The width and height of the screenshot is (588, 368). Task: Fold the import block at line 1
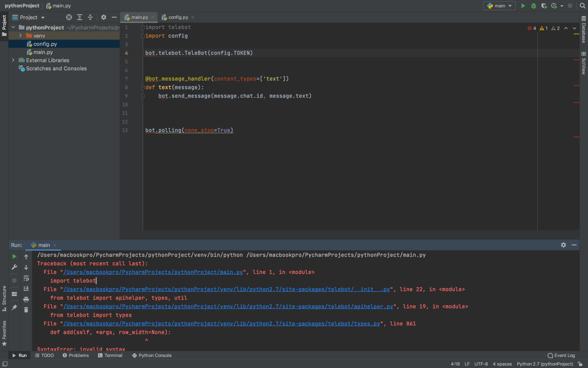pyautogui.click(x=143, y=27)
